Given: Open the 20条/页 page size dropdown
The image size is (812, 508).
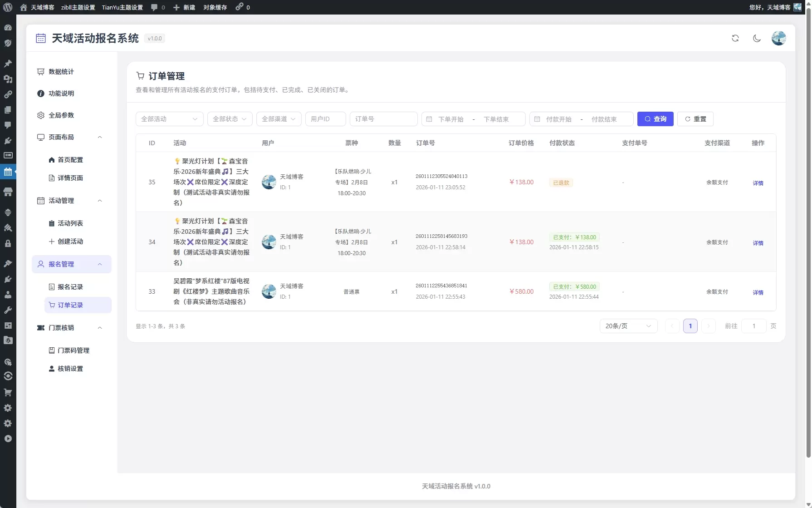Looking at the screenshot, I should coord(629,326).
